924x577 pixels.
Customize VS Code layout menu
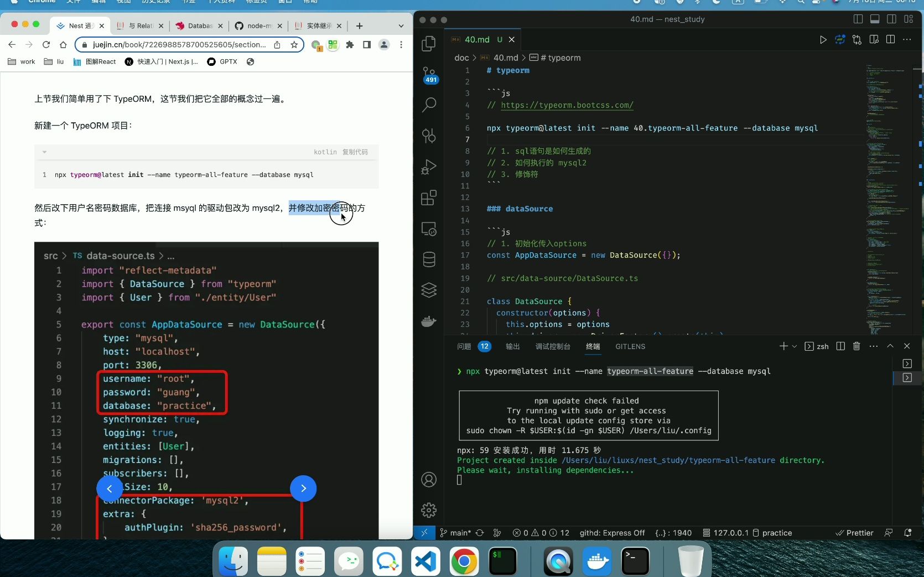tap(909, 19)
